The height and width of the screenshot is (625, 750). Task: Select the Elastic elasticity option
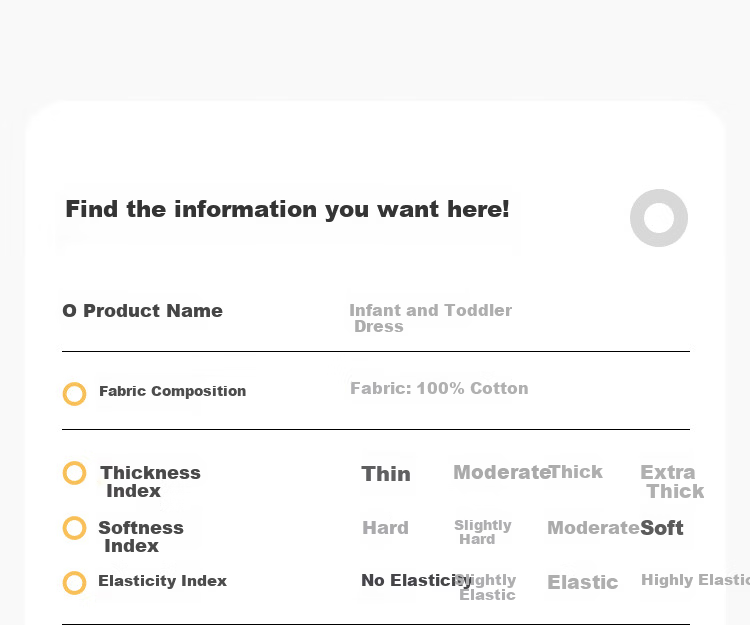583,582
